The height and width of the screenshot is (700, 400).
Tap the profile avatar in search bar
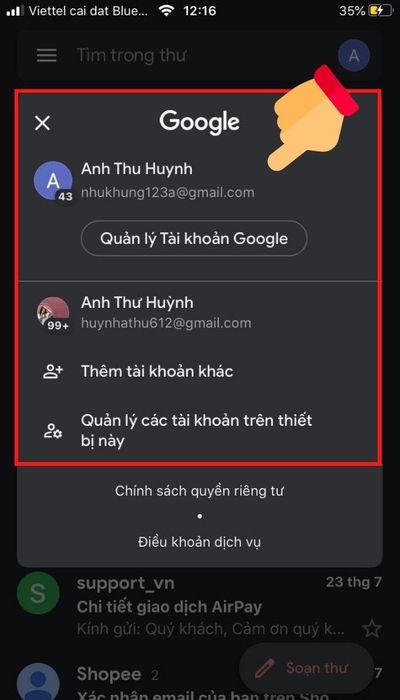(354, 56)
